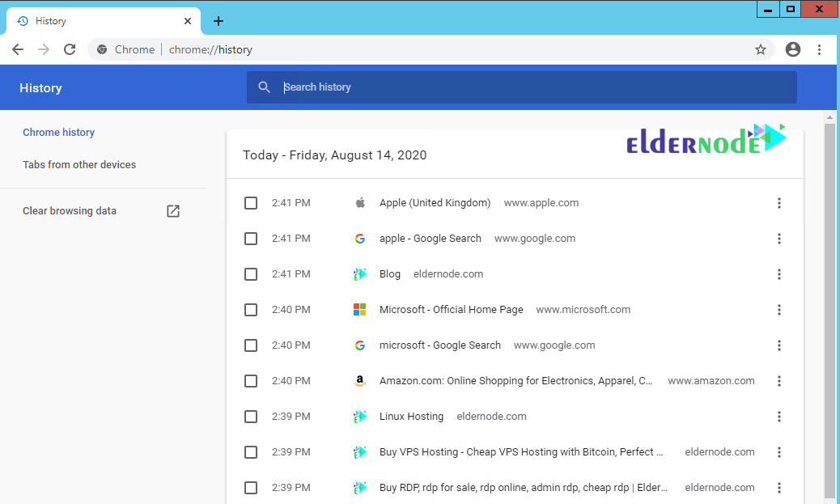Bookmark this page with the star icon

click(760, 50)
